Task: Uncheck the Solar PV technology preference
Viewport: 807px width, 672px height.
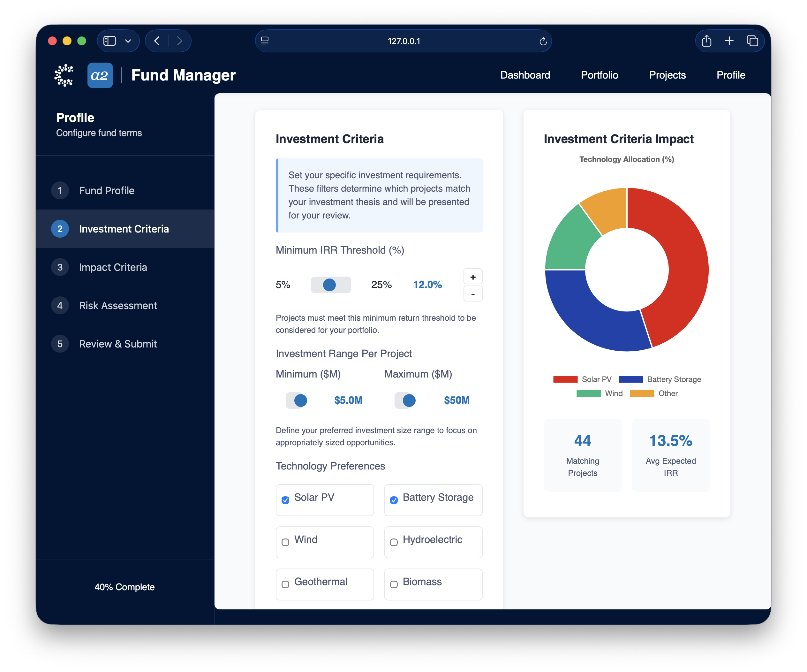Action: 285,500
